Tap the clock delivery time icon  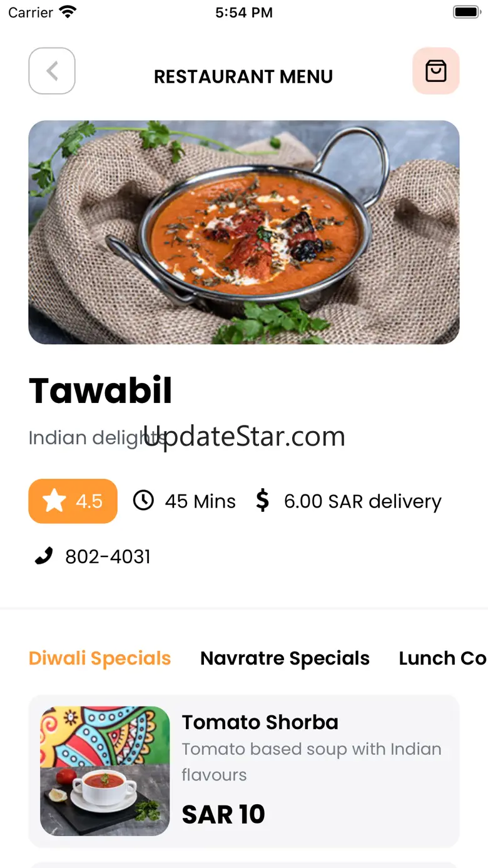[x=143, y=501]
